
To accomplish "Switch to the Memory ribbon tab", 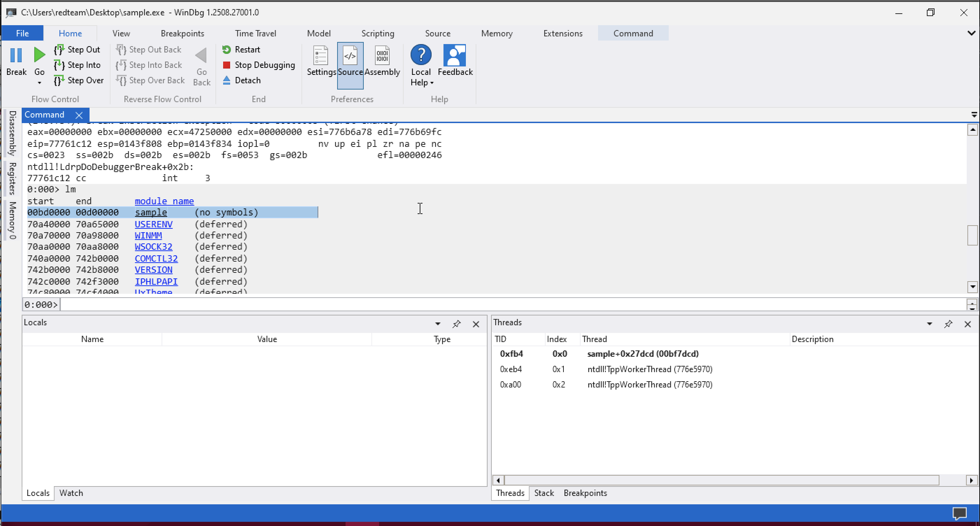I will click(496, 33).
